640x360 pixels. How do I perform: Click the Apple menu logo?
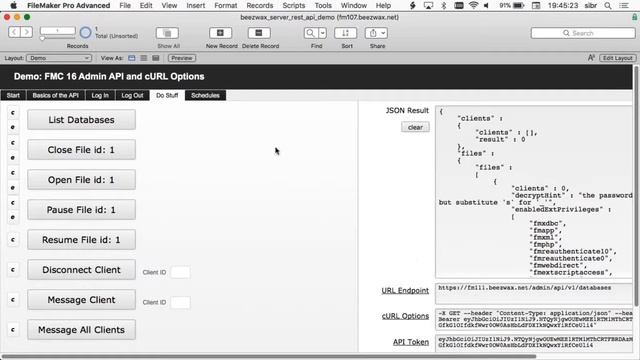(x=13, y=5)
